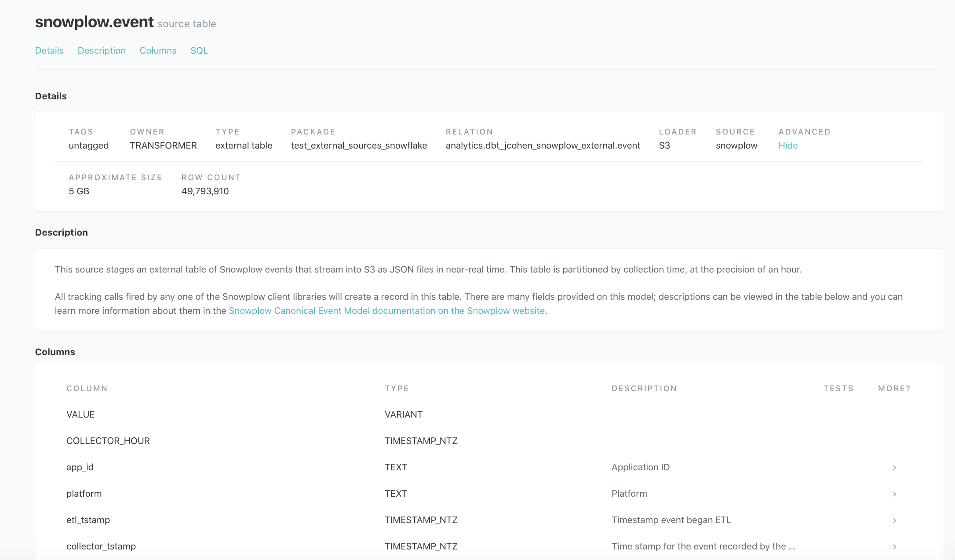Switch to the Description tab

(102, 51)
